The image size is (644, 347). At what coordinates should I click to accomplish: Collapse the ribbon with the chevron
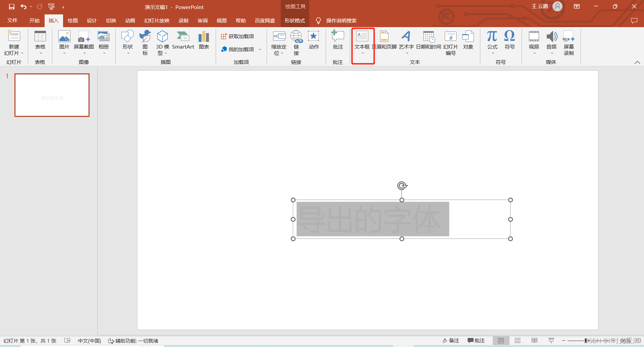pyautogui.click(x=637, y=62)
